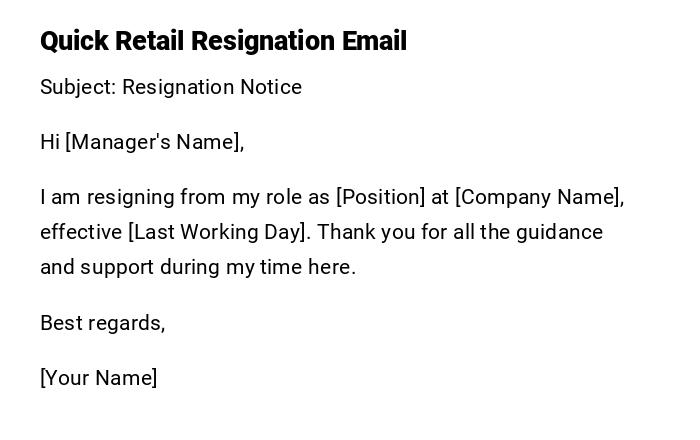The width and height of the screenshot is (700, 440).
Task: Select the [Your Name] signature placeholder
Action: [x=99, y=378]
